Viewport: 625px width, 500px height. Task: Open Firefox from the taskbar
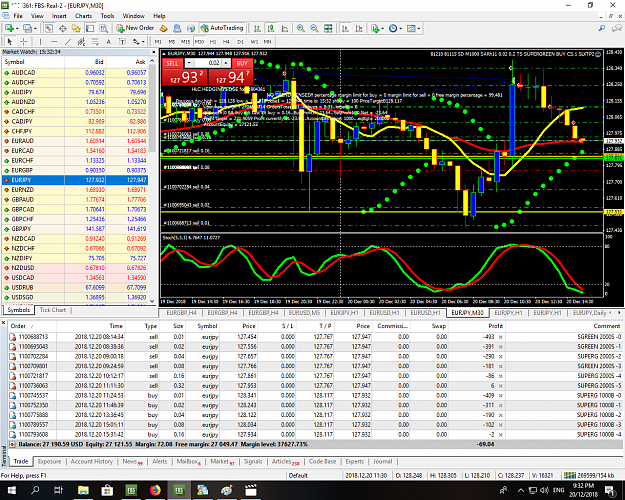coord(155,490)
